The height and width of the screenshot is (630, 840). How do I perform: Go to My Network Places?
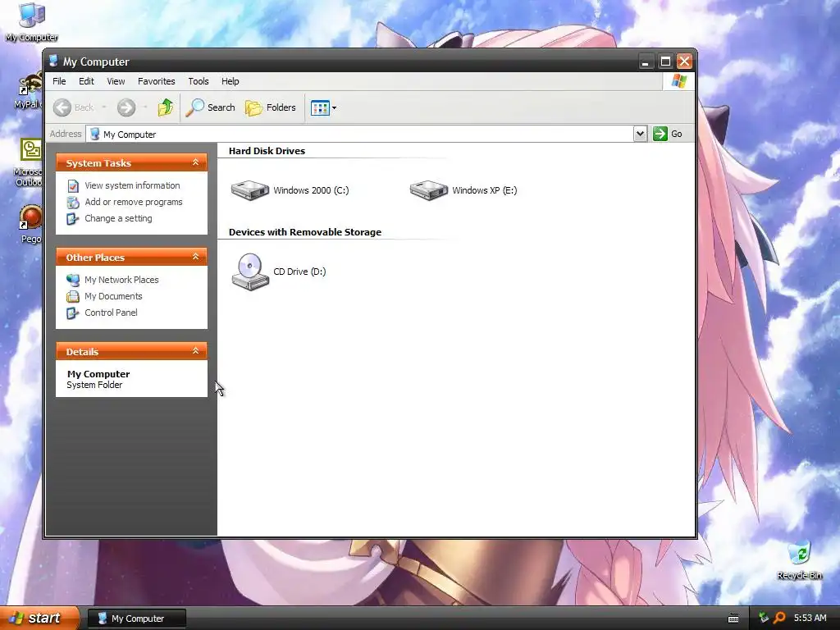coord(121,280)
